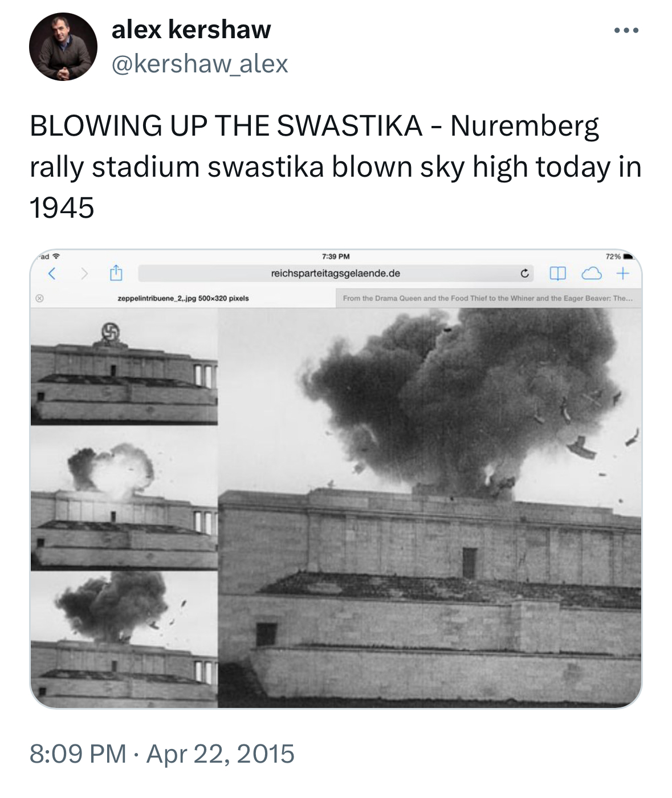Open alex kershaw's profile picture
672x798 pixels.
pos(63,47)
